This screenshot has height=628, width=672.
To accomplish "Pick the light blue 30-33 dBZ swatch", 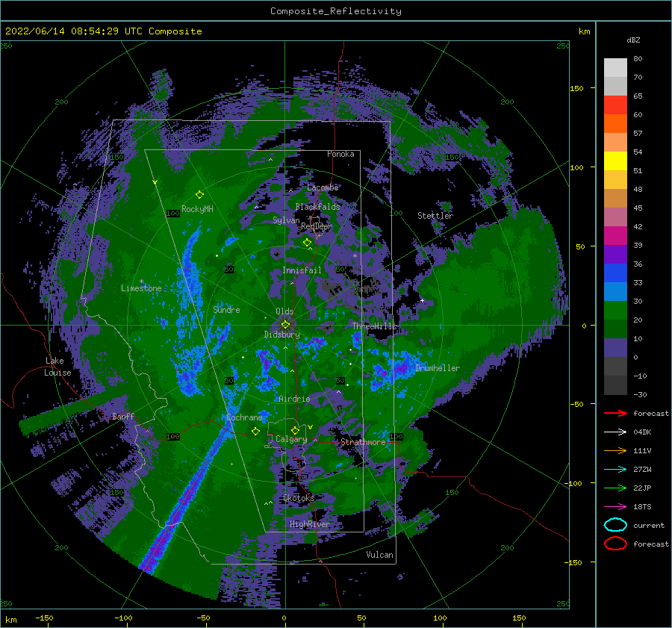I will (615, 292).
